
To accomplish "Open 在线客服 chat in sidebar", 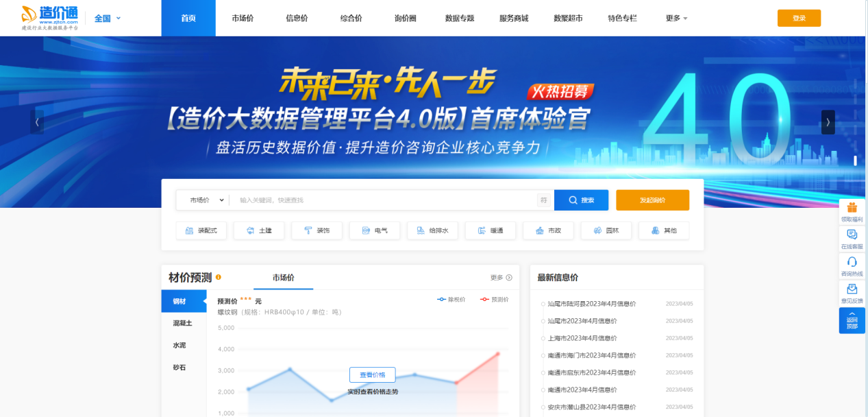I will coord(852,239).
